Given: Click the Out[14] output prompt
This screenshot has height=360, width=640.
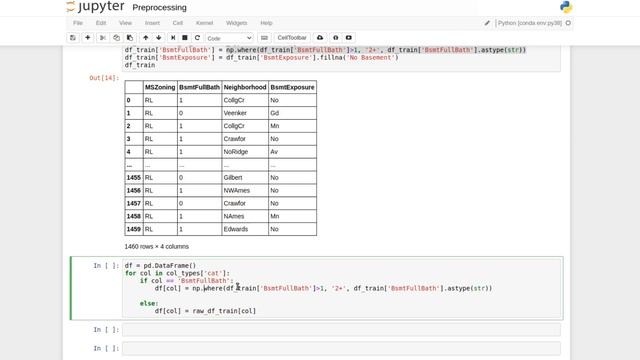Looking at the screenshot, I should click(104, 78).
